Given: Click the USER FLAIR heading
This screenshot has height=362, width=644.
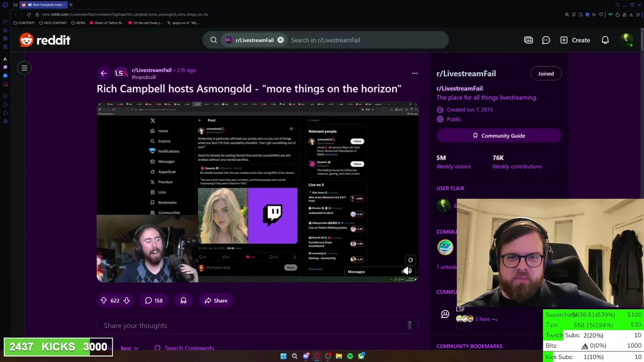Looking at the screenshot, I should click(450, 189).
